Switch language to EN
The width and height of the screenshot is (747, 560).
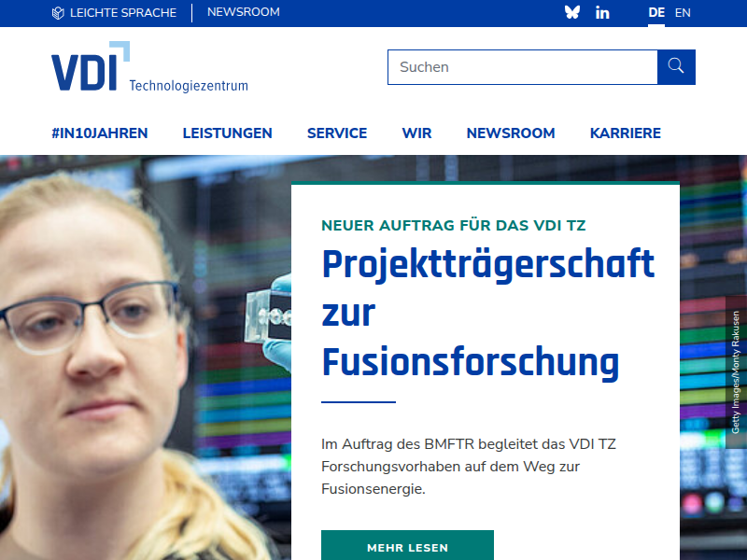[683, 13]
